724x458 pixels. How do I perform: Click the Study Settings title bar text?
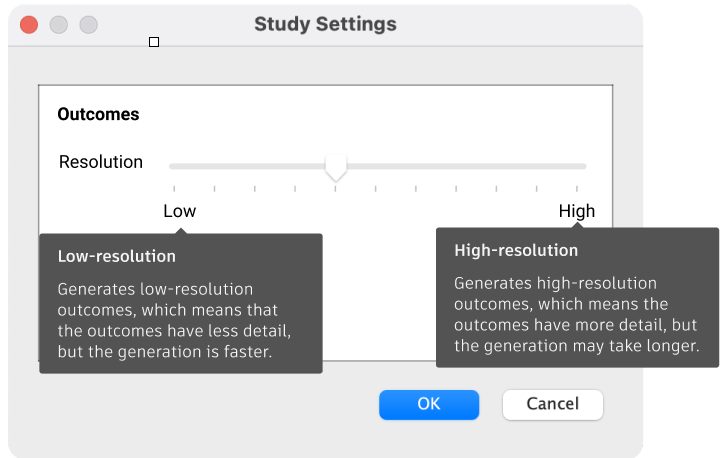coord(325,24)
